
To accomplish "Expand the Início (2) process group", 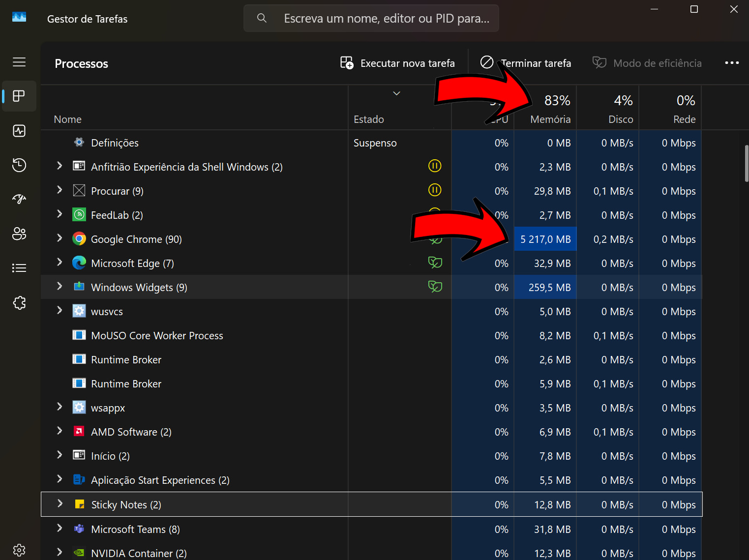I will click(60, 455).
